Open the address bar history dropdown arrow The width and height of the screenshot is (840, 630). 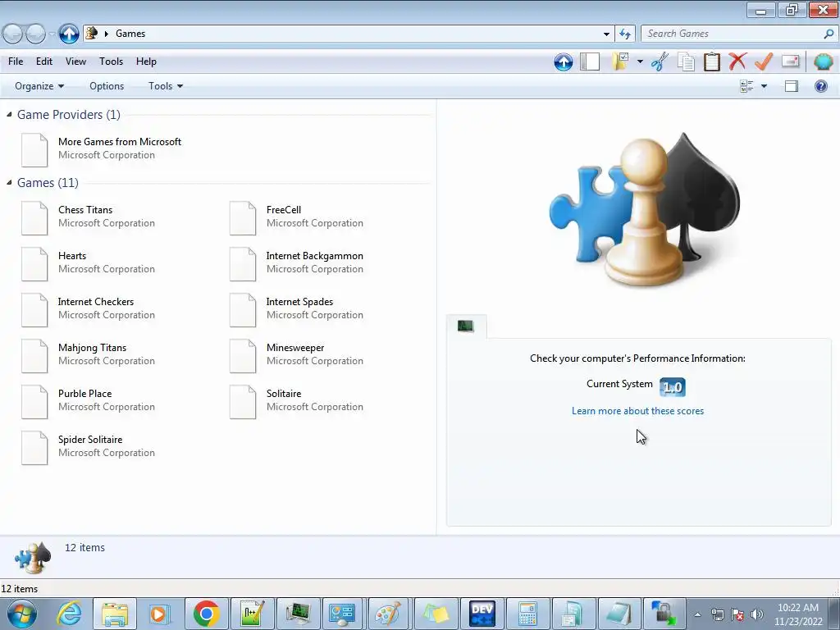point(606,34)
